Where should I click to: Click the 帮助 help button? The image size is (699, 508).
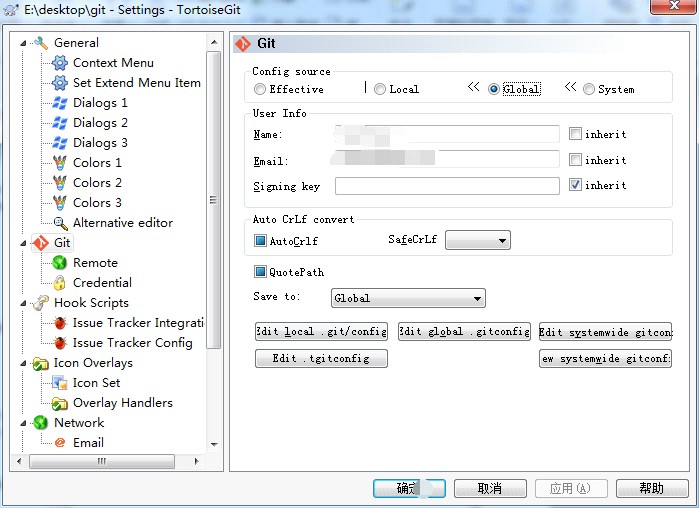(652, 488)
